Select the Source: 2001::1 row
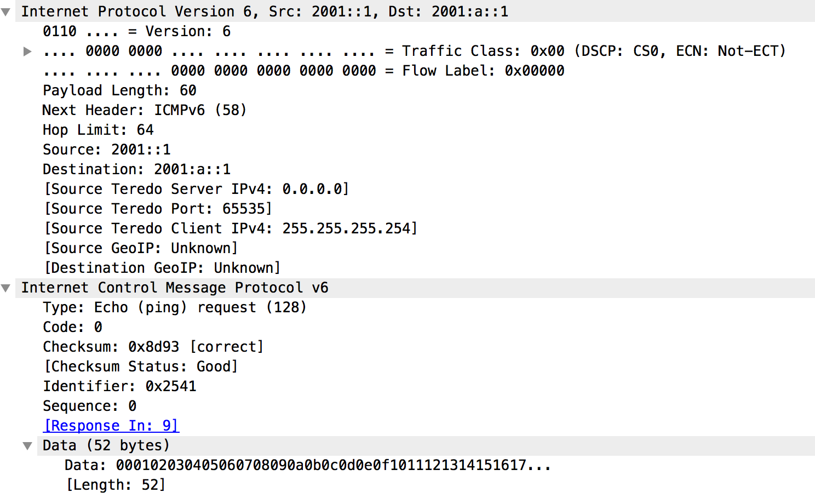Image resolution: width=815 pixels, height=504 pixels. pyautogui.click(x=107, y=150)
